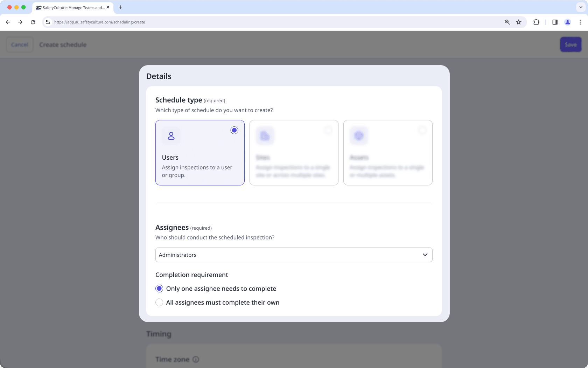Select the Users schedule type radio button

(234, 130)
